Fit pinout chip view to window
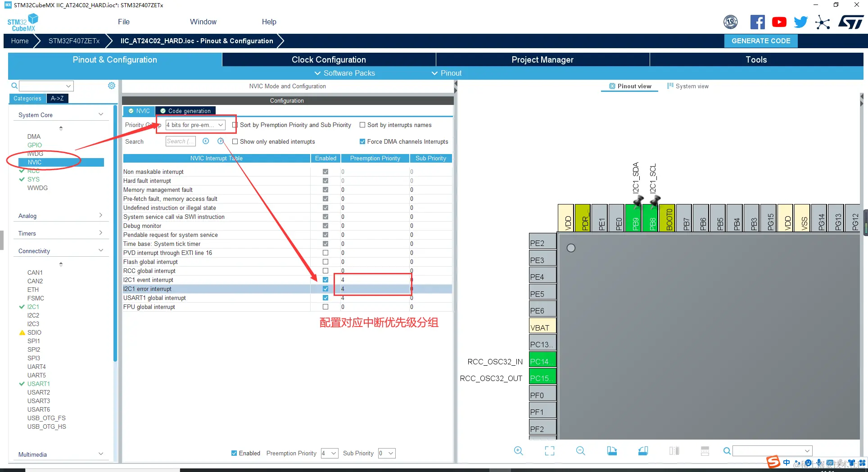This screenshot has height=472, width=868. [550, 451]
